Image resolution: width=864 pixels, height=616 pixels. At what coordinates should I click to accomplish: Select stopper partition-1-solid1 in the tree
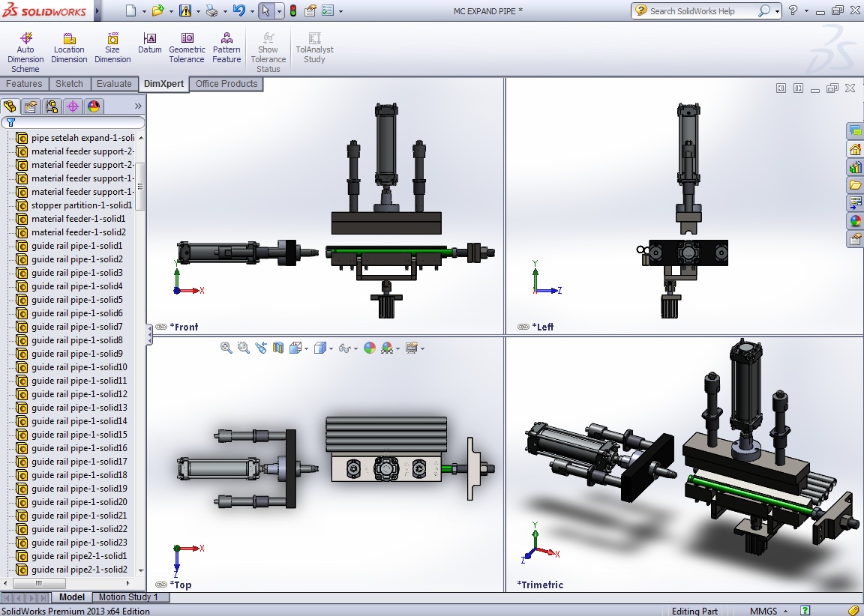[x=81, y=205]
